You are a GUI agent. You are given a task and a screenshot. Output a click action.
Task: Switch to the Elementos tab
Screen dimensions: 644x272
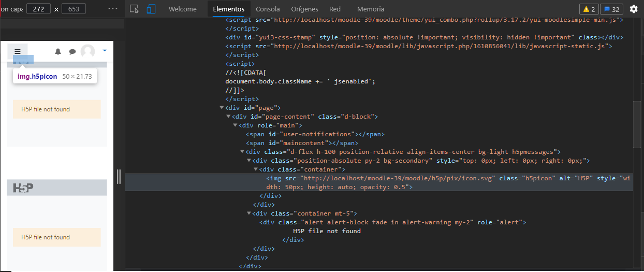[229, 9]
